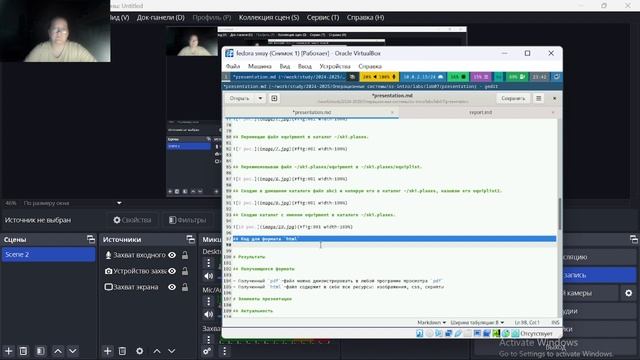
Task: Click VirtualBox shared folders status icon
Action: tap(467, 333)
